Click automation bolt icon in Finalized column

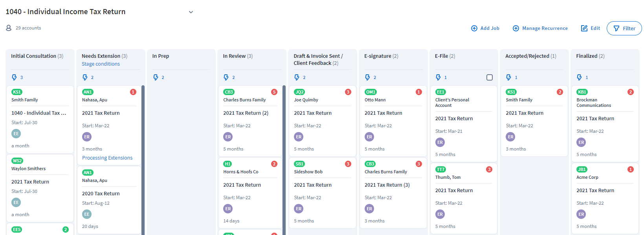tap(579, 77)
